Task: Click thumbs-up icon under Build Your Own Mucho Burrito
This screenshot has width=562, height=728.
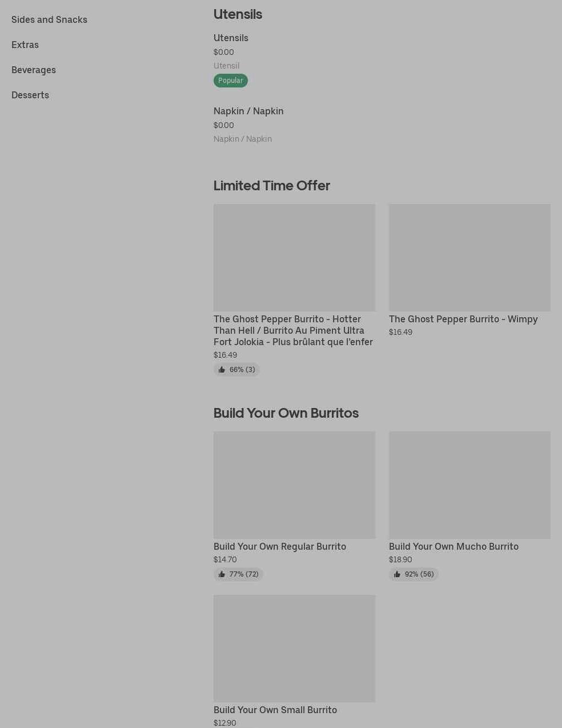Action: 397,574
